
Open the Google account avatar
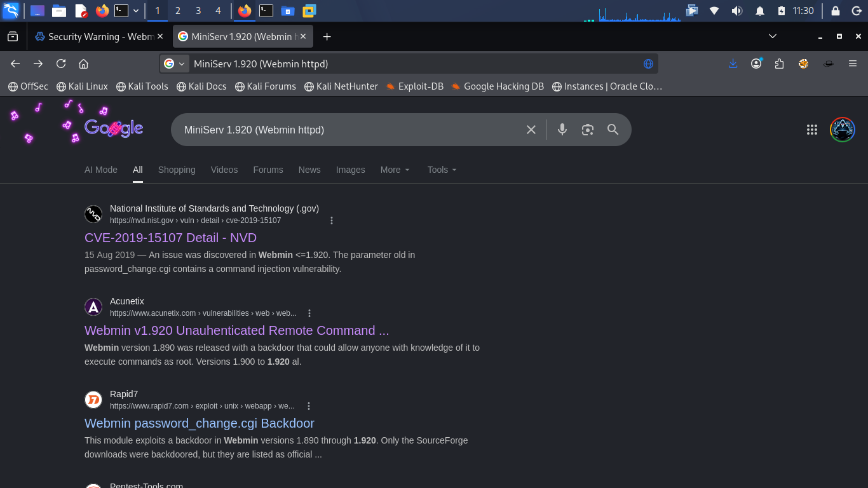click(x=843, y=130)
